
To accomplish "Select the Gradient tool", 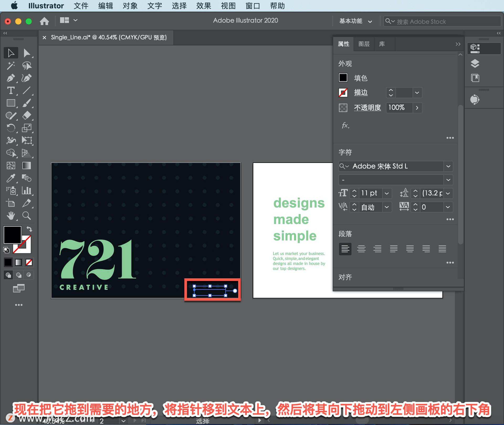I will coord(27,166).
